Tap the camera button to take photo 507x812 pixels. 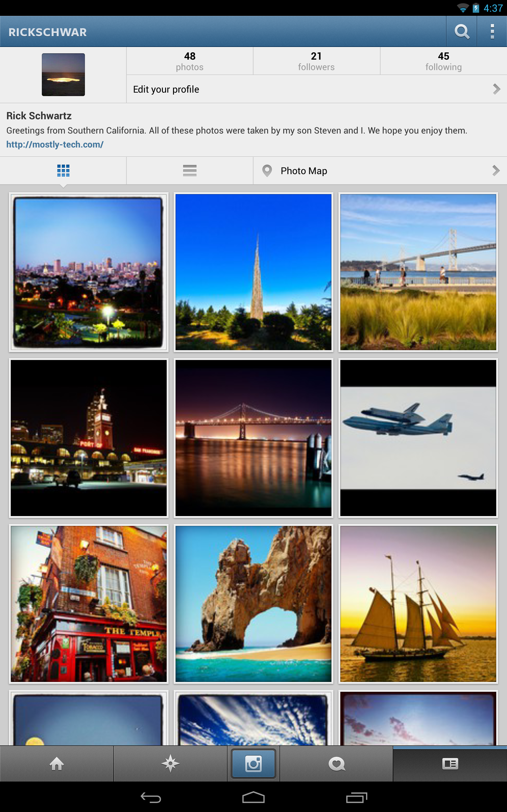253,764
